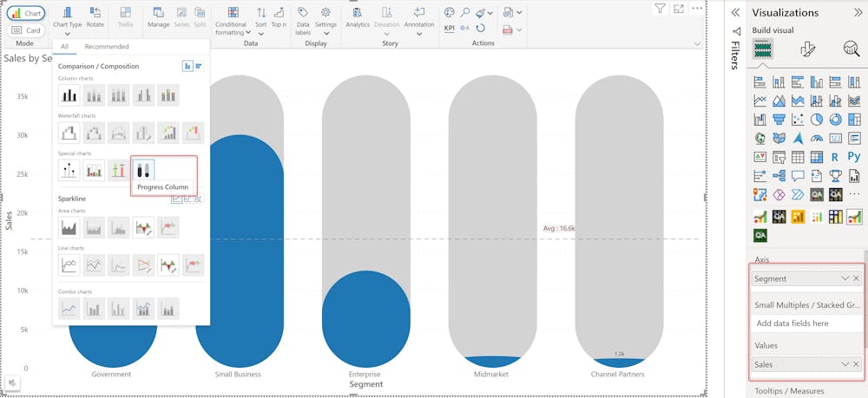Select the All chart types tab
This screenshot has height=398, width=868.
pos(65,47)
